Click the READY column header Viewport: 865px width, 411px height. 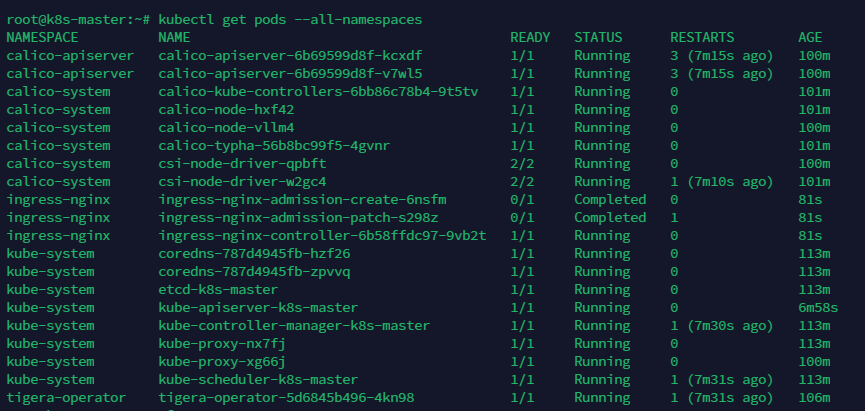click(x=530, y=38)
